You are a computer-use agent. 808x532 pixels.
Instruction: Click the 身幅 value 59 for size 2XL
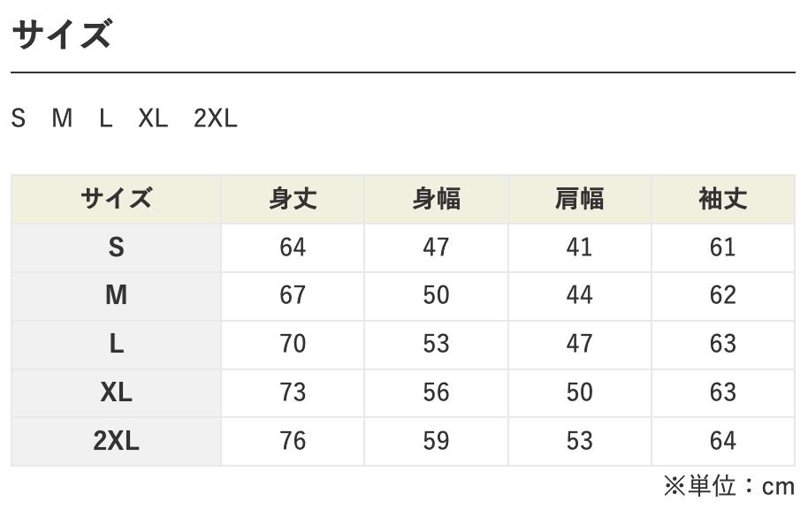436,441
